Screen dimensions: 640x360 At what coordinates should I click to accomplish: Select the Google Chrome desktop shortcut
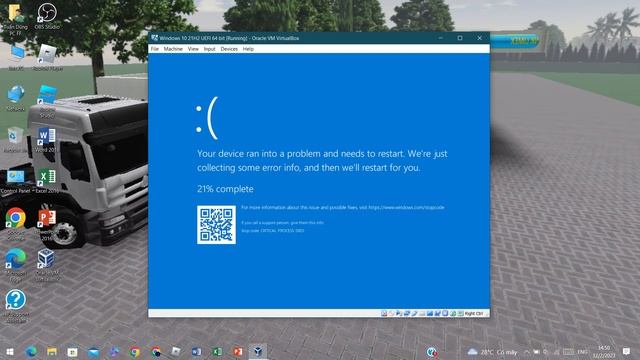[16, 224]
